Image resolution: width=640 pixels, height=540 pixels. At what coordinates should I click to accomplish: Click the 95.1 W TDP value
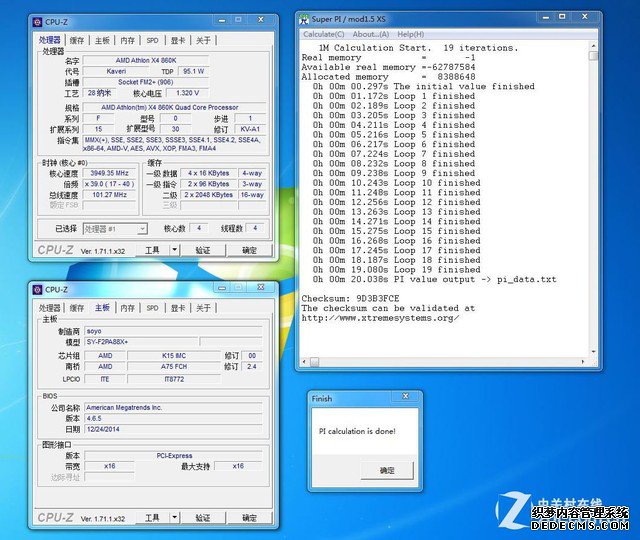193,71
